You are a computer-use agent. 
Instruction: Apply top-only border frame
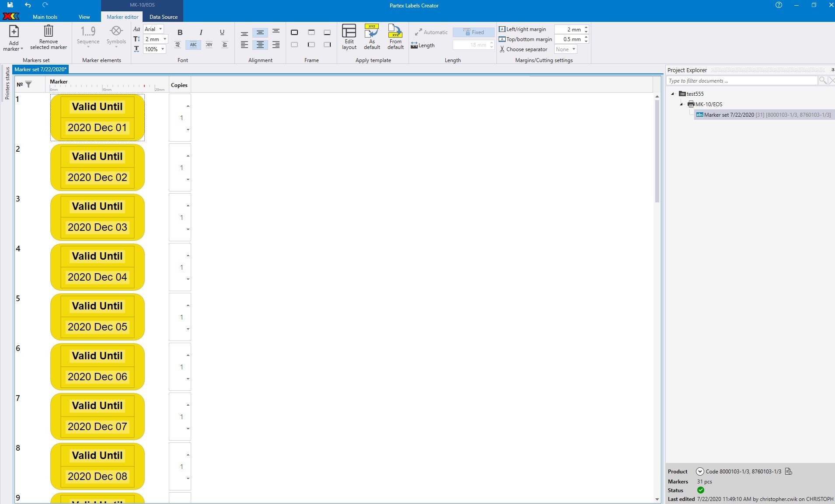[x=311, y=32]
